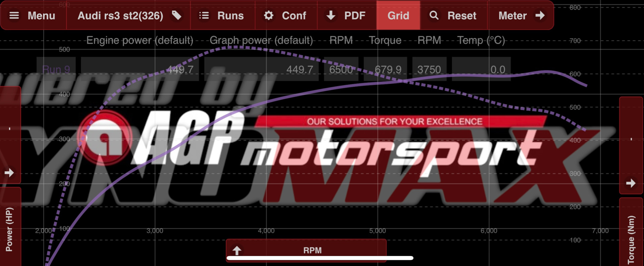Image resolution: width=644 pixels, height=266 pixels.
Task: Click the Runs list icon
Action: 204,15
